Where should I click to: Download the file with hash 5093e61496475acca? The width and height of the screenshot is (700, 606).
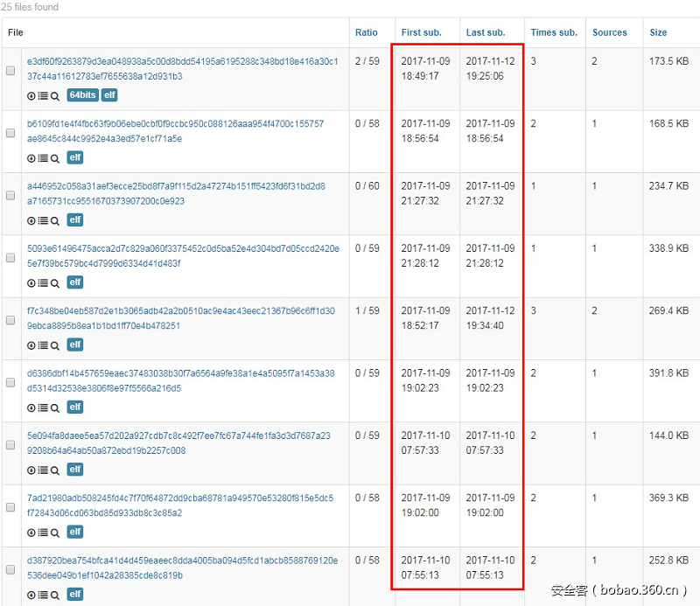coord(31,282)
